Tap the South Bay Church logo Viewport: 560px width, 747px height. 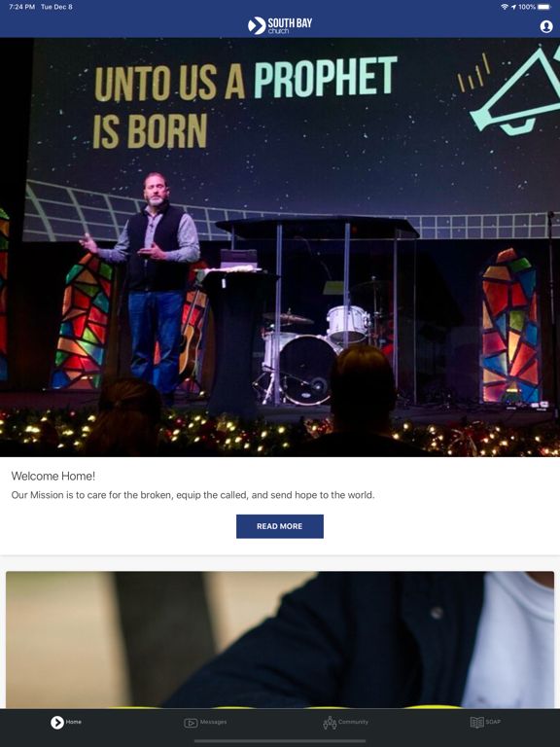pos(280,25)
